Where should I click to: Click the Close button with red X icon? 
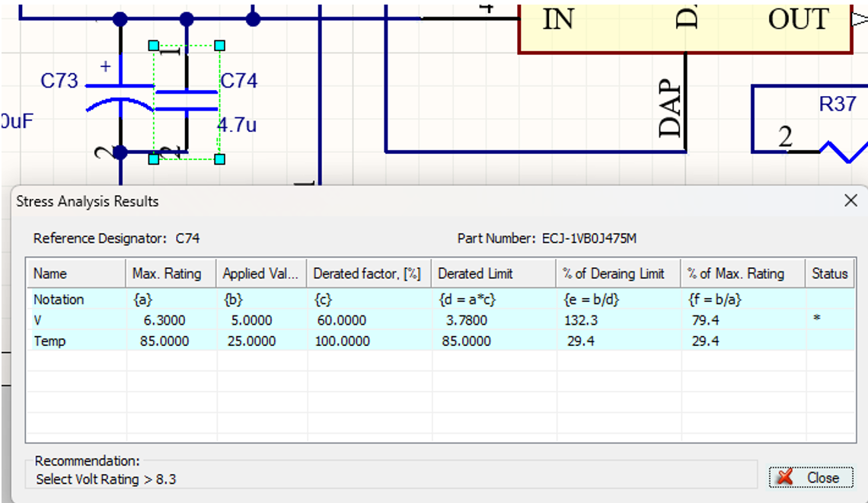(x=811, y=478)
